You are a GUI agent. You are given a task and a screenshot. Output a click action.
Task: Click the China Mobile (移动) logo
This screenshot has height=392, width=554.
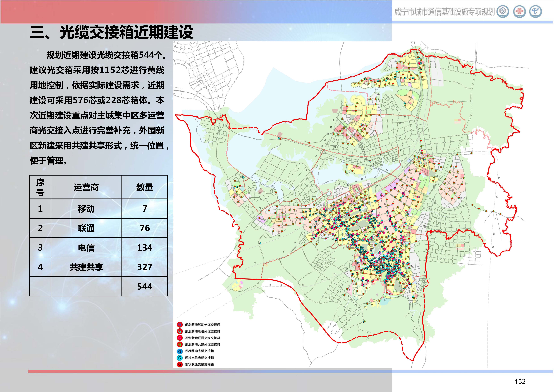[503, 12]
